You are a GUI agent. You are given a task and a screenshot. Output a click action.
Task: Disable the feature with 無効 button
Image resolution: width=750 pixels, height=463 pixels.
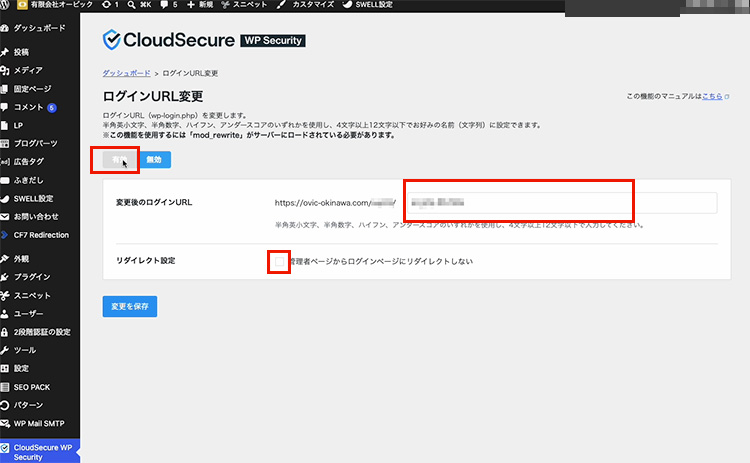tap(154, 160)
